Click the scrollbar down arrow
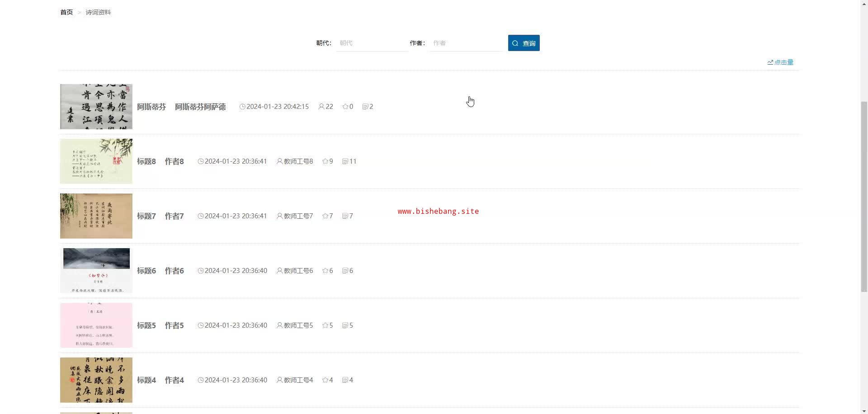 coord(864,411)
